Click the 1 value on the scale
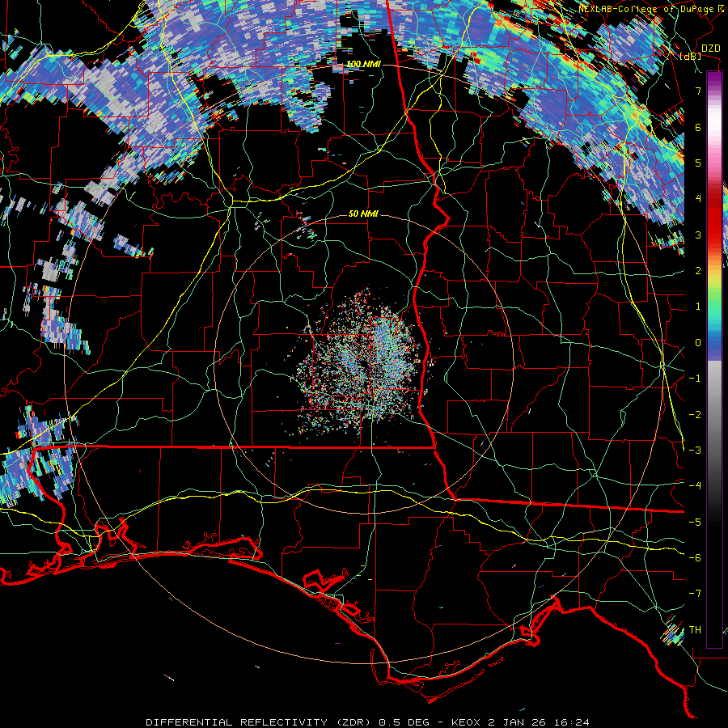 pyautogui.click(x=698, y=307)
